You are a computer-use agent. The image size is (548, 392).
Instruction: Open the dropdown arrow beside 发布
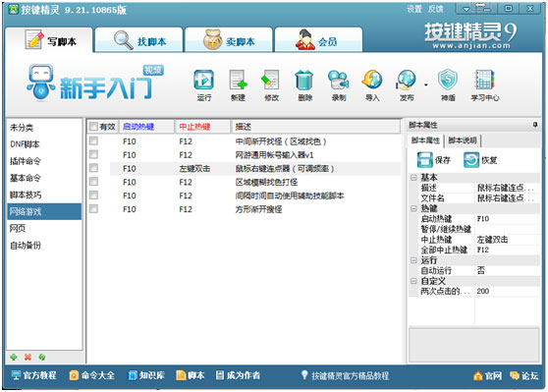[425, 84]
